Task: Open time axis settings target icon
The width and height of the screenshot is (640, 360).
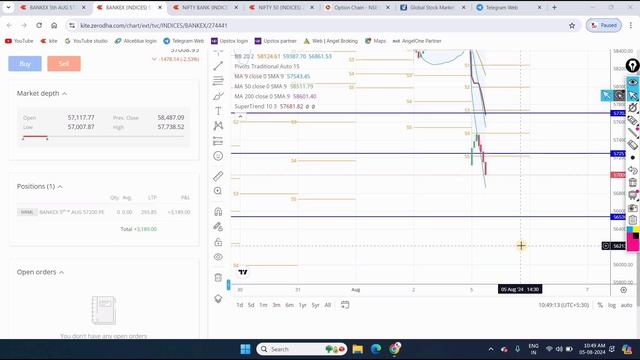Action: coord(623,290)
